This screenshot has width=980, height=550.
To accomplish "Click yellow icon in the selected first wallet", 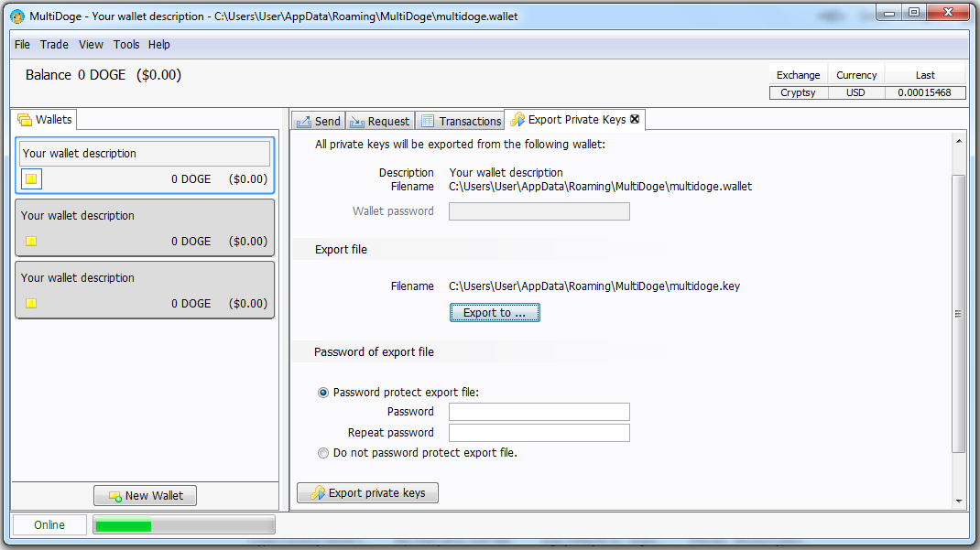I will click(31, 179).
